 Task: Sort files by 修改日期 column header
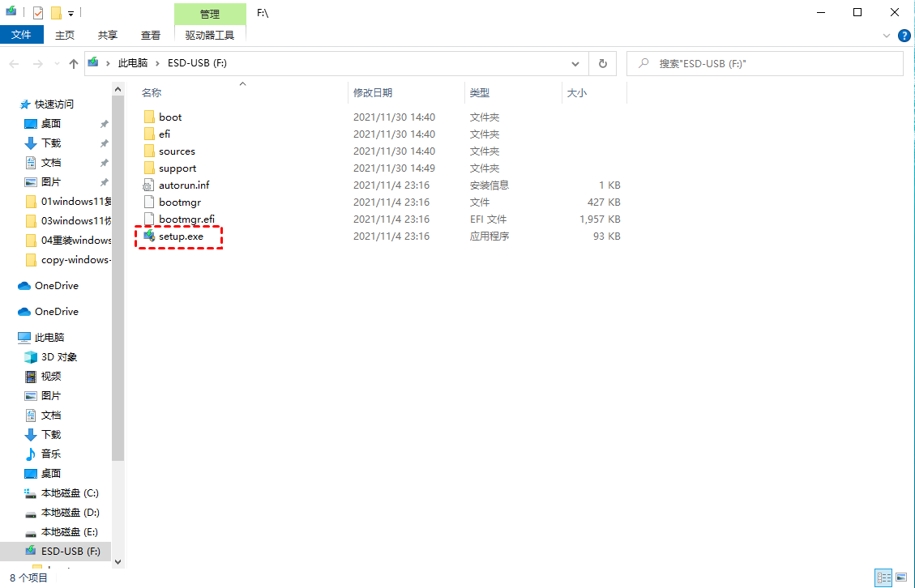[x=373, y=93]
